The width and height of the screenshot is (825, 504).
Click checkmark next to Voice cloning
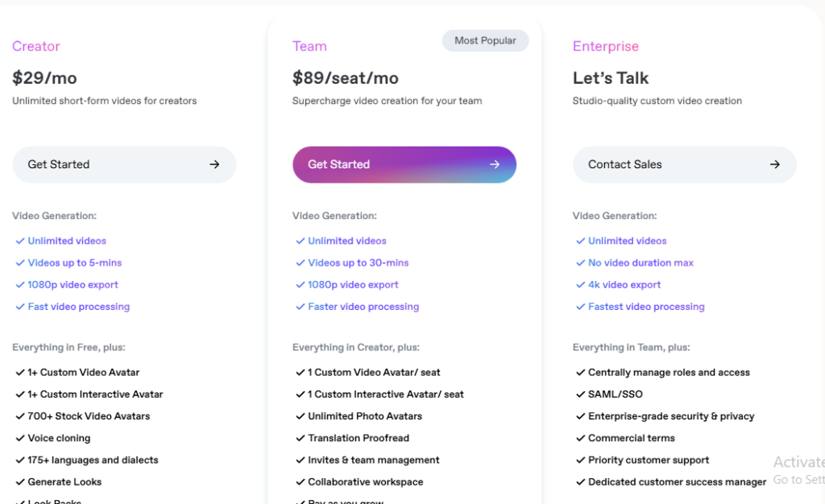pos(20,438)
